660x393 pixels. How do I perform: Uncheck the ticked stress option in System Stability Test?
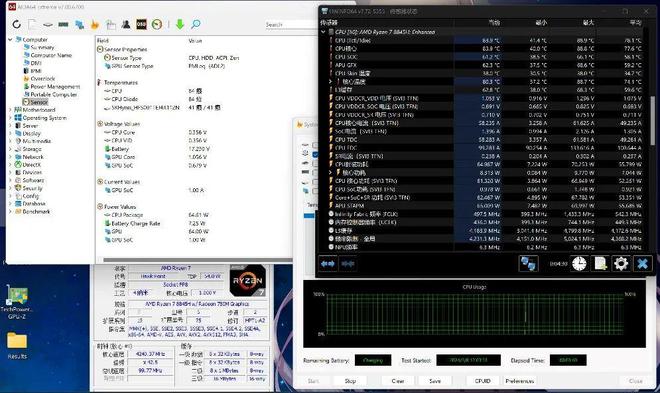(315, 154)
